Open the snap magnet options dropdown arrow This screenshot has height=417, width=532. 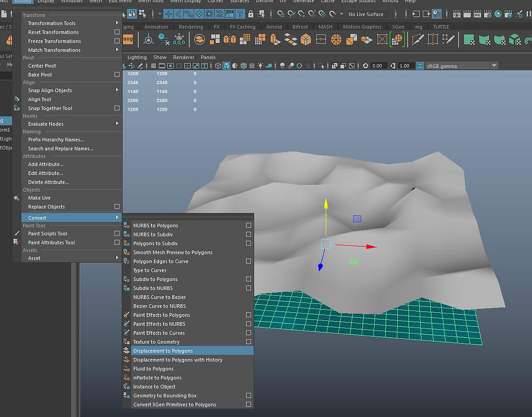pyautogui.click(x=341, y=14)
